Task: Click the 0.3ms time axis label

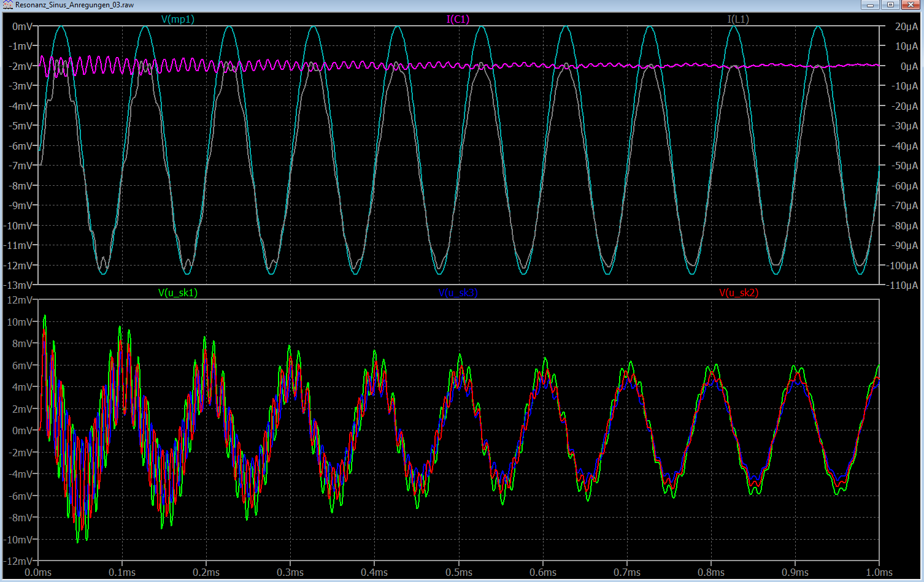Action: [290, 572]
